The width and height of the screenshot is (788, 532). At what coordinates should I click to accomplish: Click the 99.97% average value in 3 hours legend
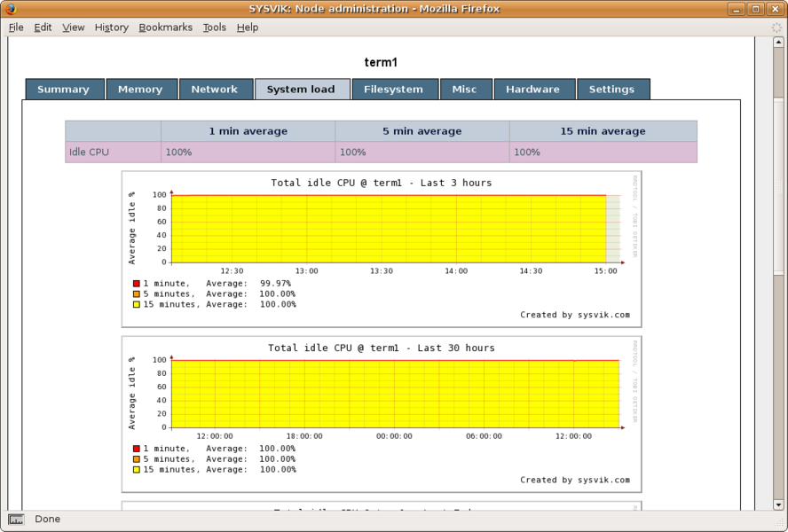[275, 284]
